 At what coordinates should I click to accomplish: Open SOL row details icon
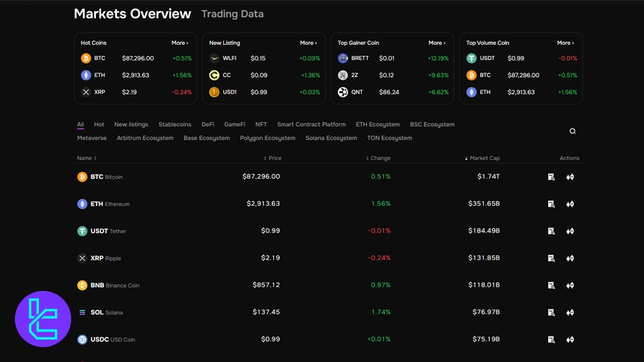coord(551,313)
